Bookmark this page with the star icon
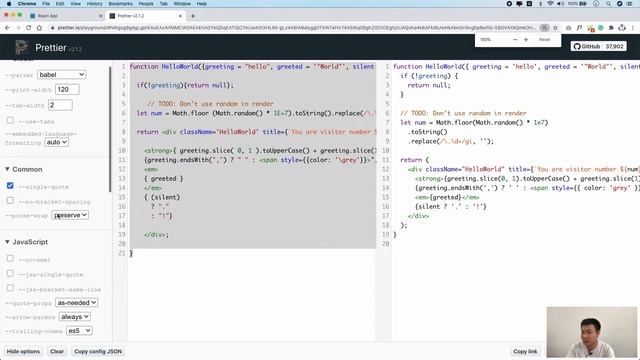The height and width of the screenshot is (360, 640). click(556, 28)
